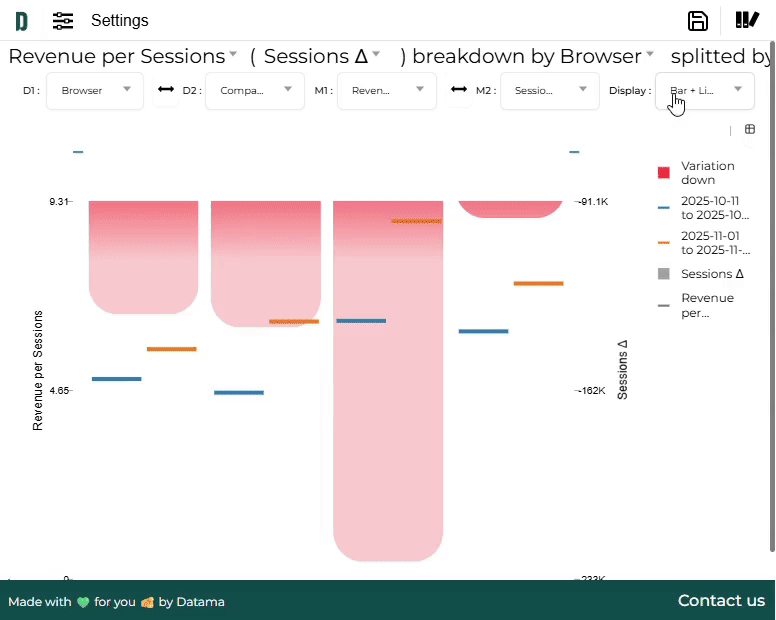Open the Settings menu label
The width and height of the screenshot is (776, 620).
coord(119,21)
